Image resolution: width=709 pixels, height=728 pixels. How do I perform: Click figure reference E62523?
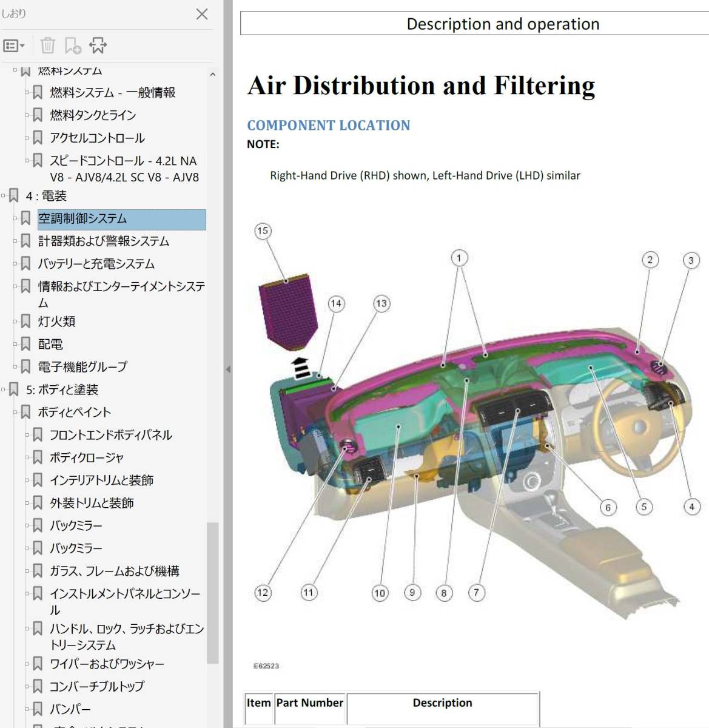pos(266,666)
